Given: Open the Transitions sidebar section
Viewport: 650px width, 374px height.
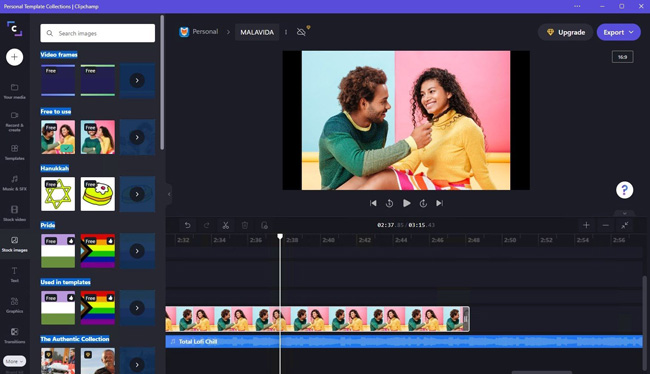Looking at the screenshot, I should [15, 335].
